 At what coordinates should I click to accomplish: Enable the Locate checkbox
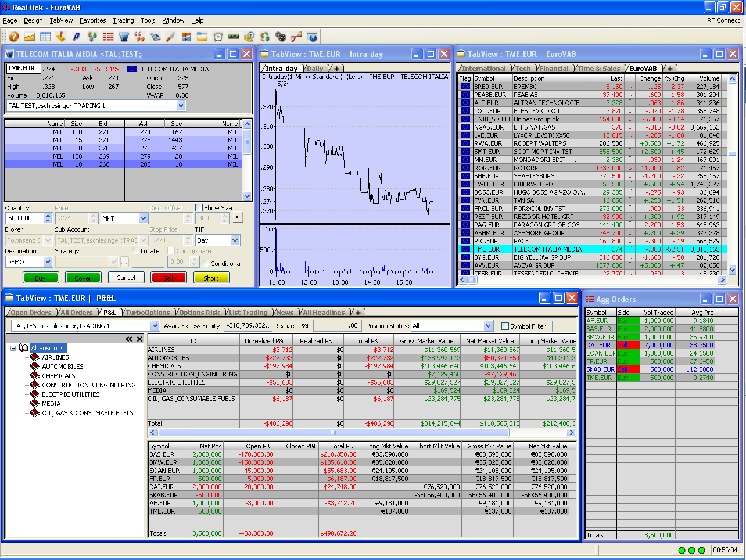[136, 251]
